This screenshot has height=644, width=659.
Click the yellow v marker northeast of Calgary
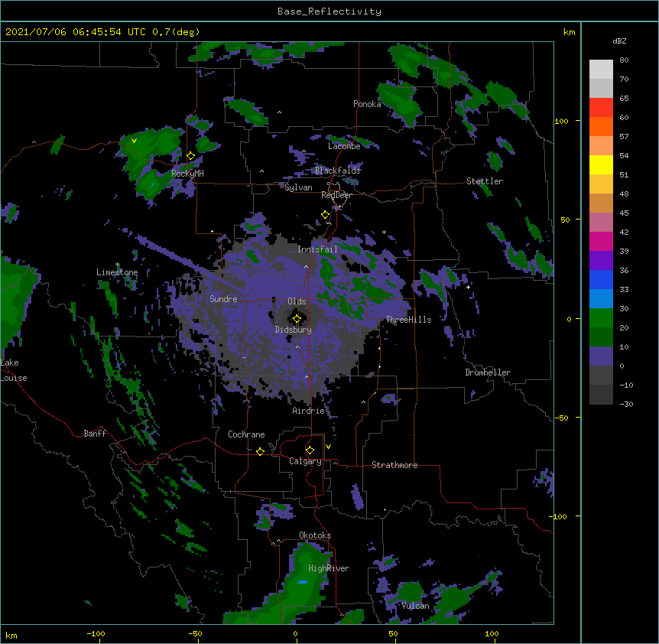tap(328, 447)
